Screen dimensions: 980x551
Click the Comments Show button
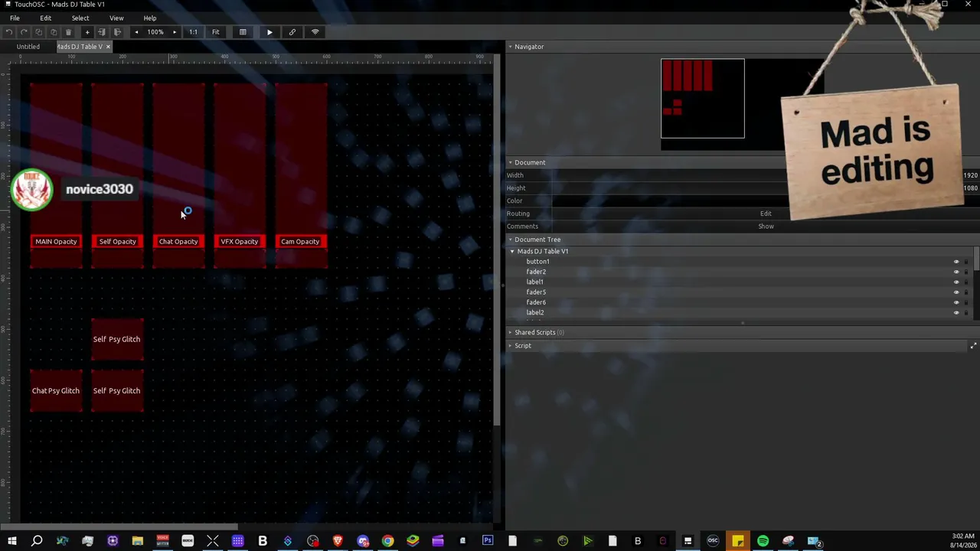(766, 227)
